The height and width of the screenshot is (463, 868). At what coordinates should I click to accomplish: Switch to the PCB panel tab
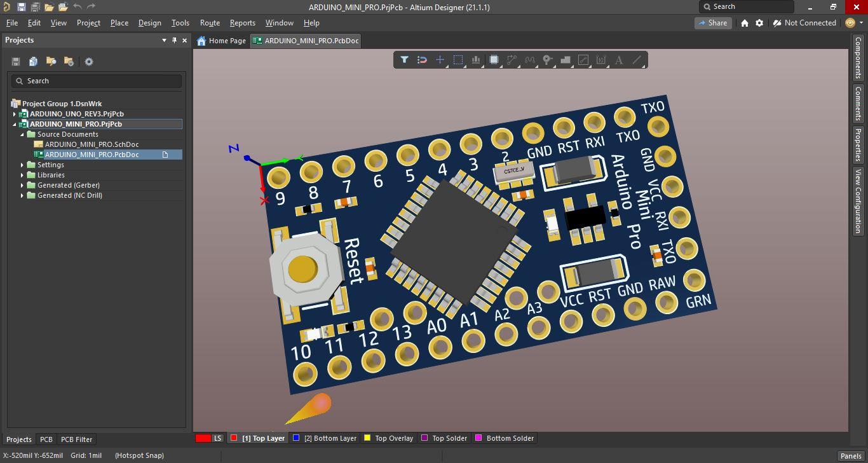pos(46,439)
